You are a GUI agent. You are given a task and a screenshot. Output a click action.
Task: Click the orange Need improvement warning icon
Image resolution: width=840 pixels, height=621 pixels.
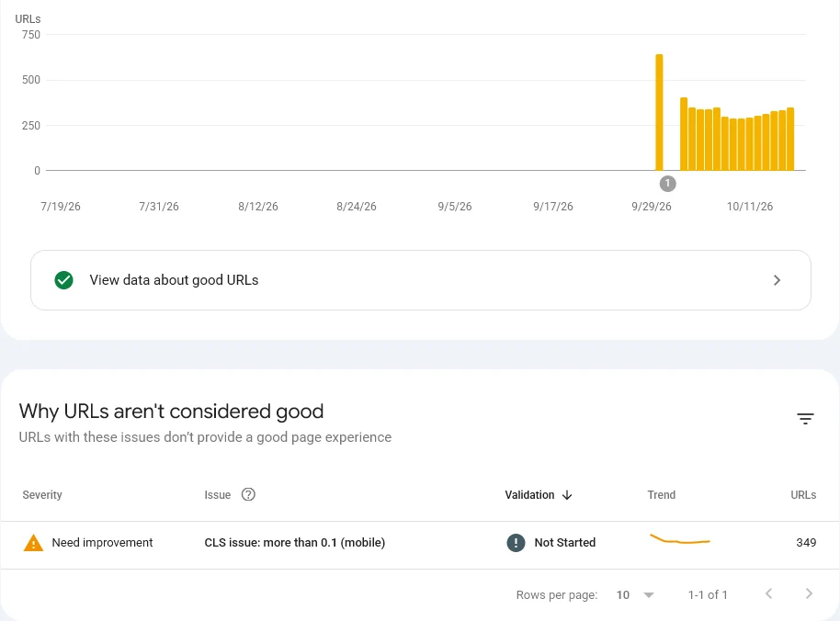(x=33, y=543)
